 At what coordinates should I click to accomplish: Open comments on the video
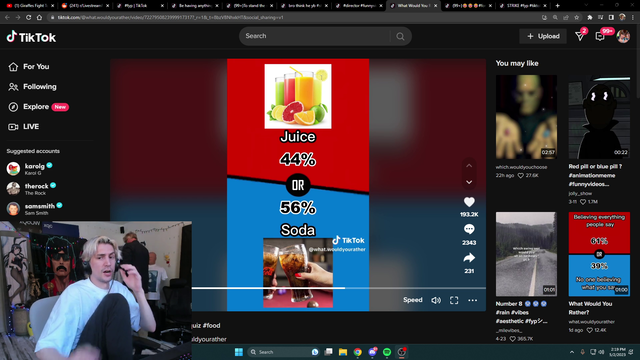click(x=469, y=229)
